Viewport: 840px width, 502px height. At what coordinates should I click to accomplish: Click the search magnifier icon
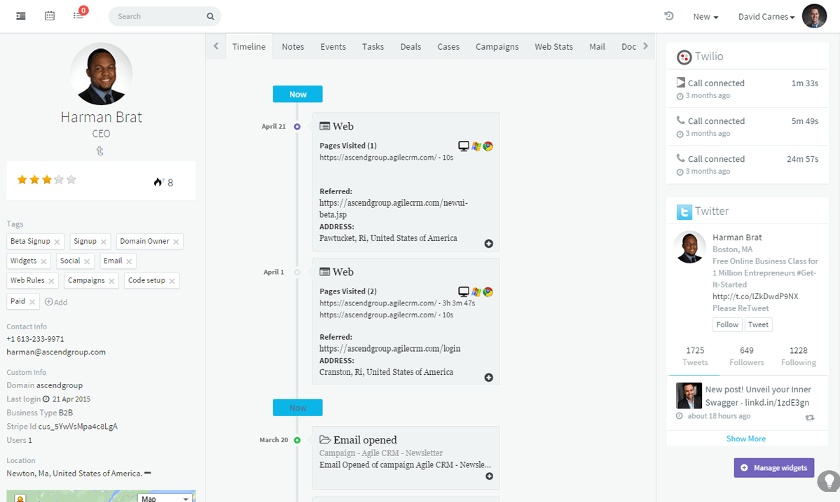[x=211, y=17]
